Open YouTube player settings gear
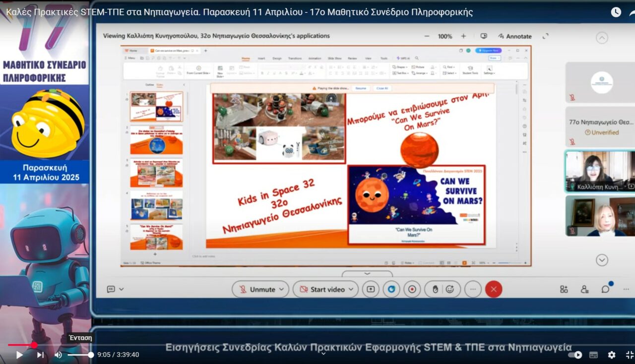635x364 pixels. point(612,355)
